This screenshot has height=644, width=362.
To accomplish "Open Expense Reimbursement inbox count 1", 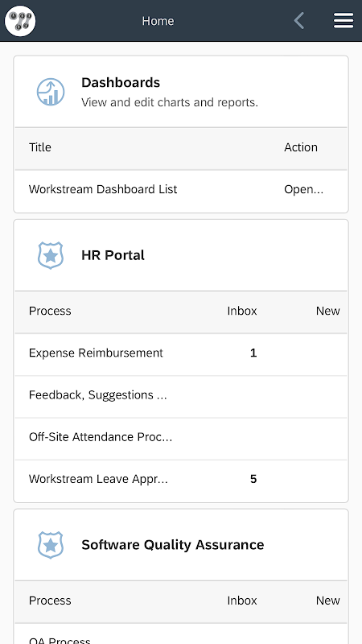I will [253, 353].
